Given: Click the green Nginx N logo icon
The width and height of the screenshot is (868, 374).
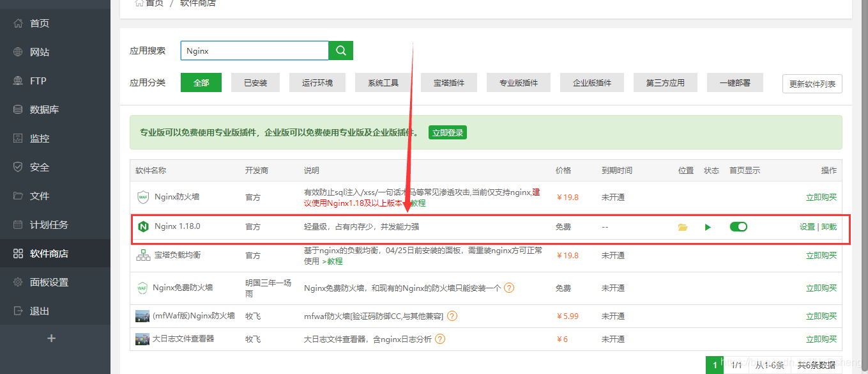Looking at the screenshot, I should (143, 227).
